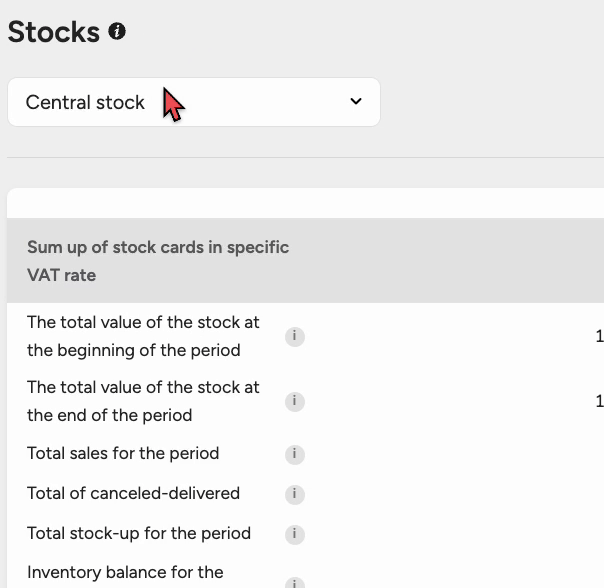The width and height of the screenshot is (604, 588).
Task: Click the end-of-period stock value cell
Action: click(598, 402)
